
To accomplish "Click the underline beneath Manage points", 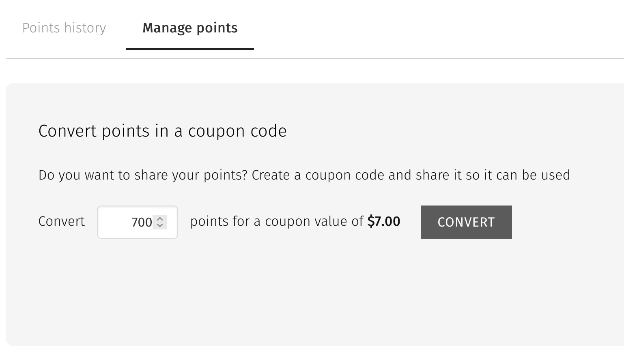I will [190, 48].
